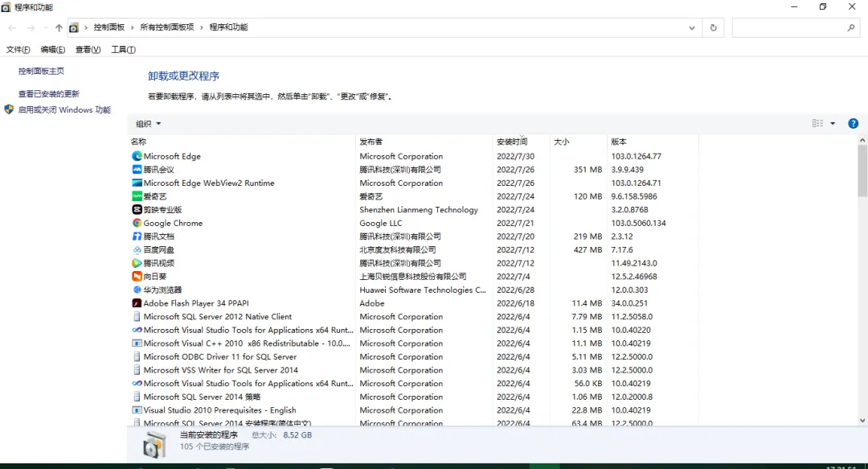Click the Microsoft Edge icon in the list

136,156
